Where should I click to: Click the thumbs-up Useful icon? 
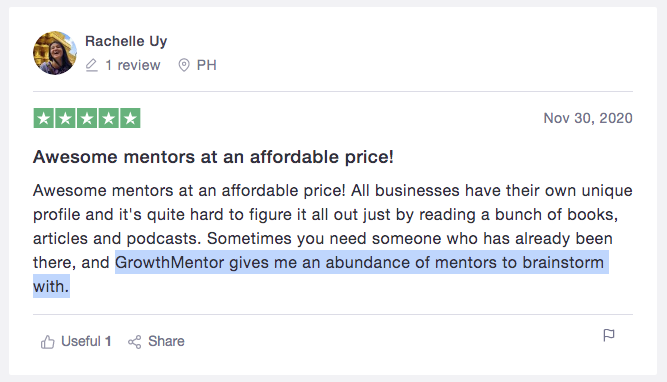point(48,342)
